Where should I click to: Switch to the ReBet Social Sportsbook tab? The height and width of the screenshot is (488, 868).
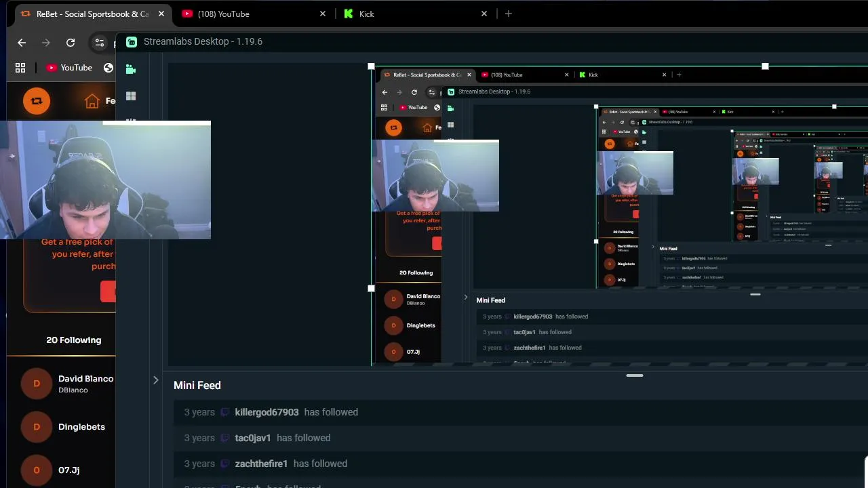(93, 14)
